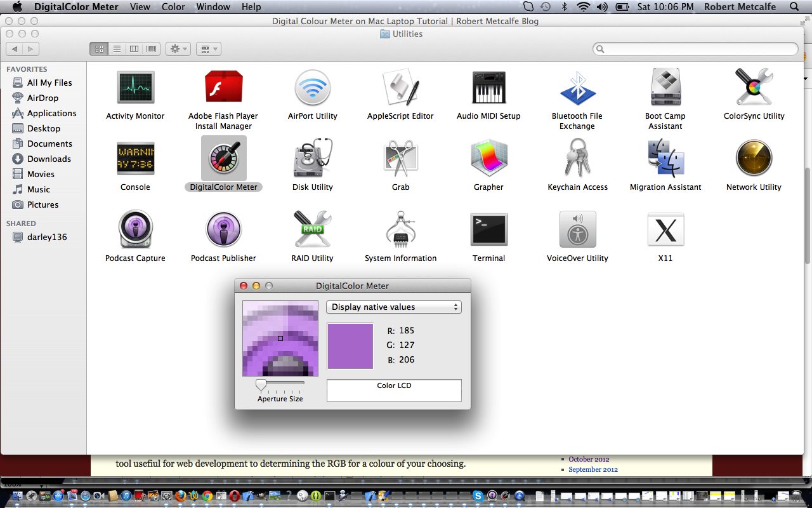Open the Grapher icon
Image resolution: width=812 pixels, height=508 pixels.
[x=488, y=158]
